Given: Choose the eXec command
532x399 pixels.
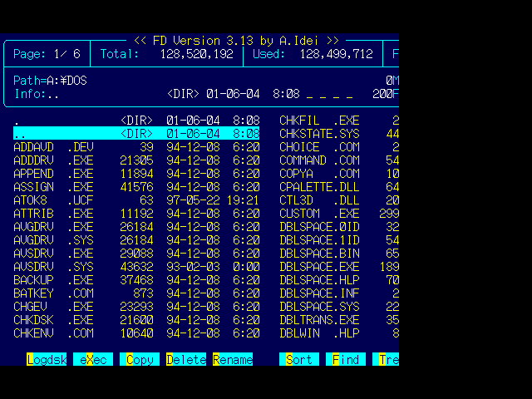Looking at the screenshot, I should (x=93, y=359).
